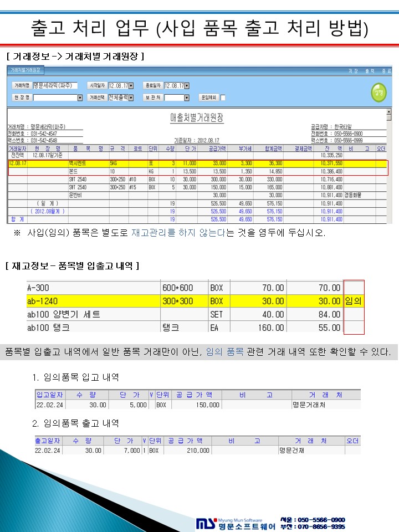Select the 거래처별거래원장 tab

coord(25,70)
